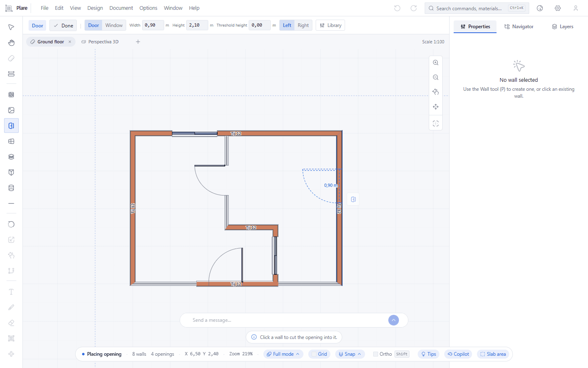The width and height of the screenshot is (588, 368).
Task: Open the image insert tool
Action: [x=11, y=110]
